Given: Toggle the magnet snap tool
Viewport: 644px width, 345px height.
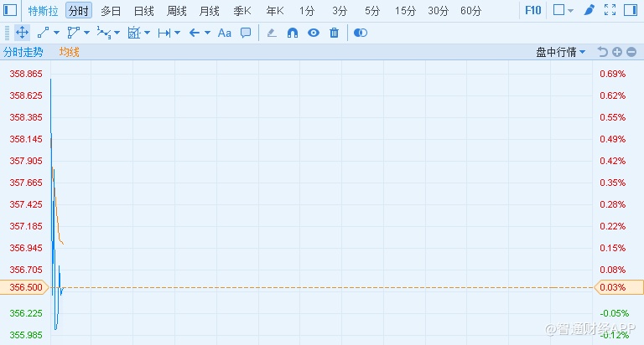Looking at the screenshot, I should tap(293, 33).
